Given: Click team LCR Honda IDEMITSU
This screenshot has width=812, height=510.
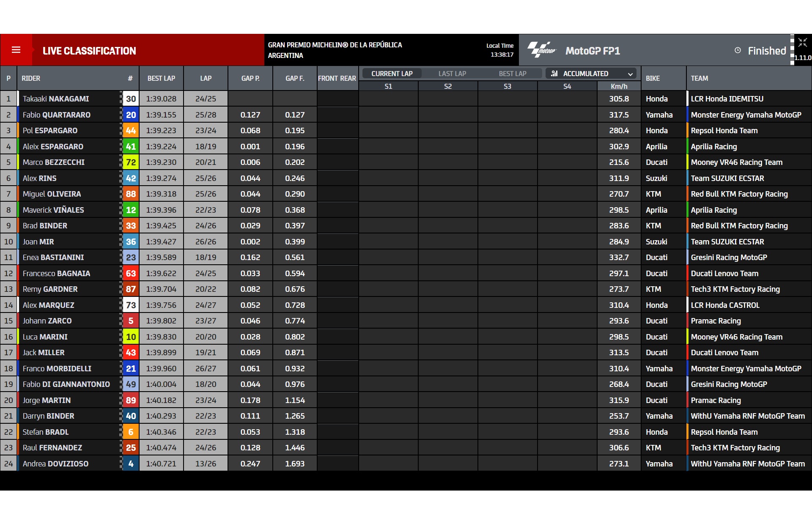Looking at the screenshot, I should point(727,99).
